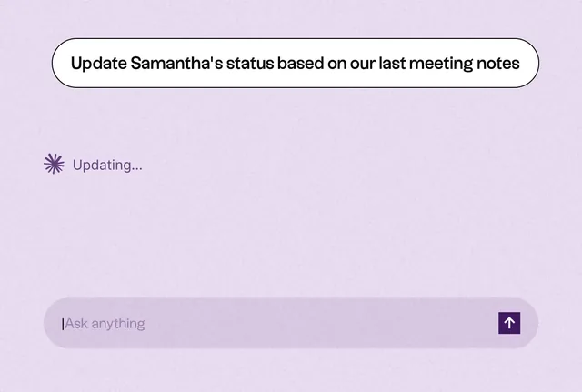The height and width of the screenshot is (392, 582).
Task: Click the word Update in the prompt bubble
Action: coord(99,64)
